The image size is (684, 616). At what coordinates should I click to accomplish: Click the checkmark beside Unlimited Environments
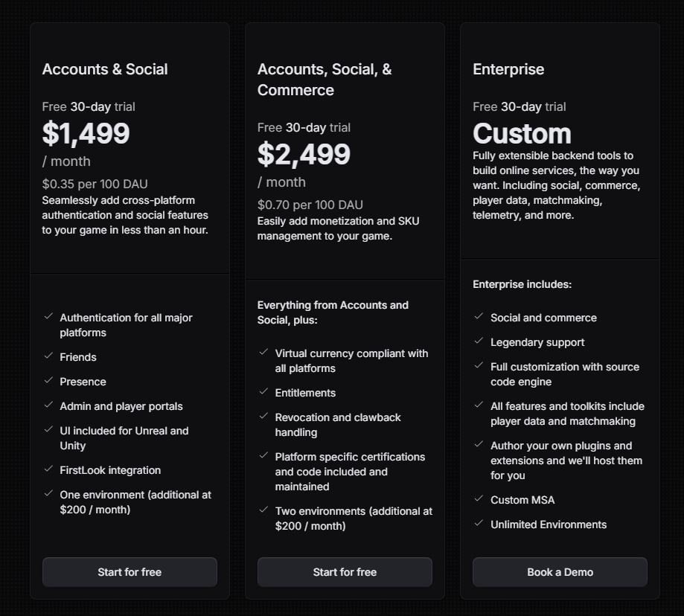coord(478,524)
